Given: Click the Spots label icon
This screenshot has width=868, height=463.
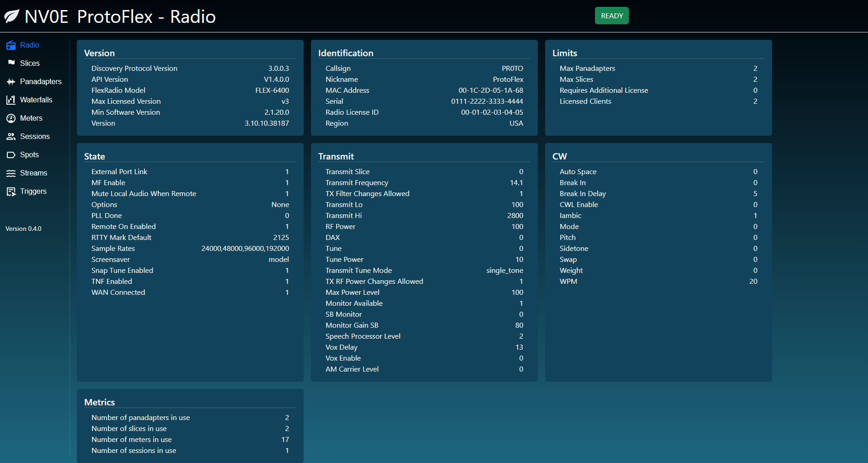Looking at the screenshot, I should coord(11,155).
